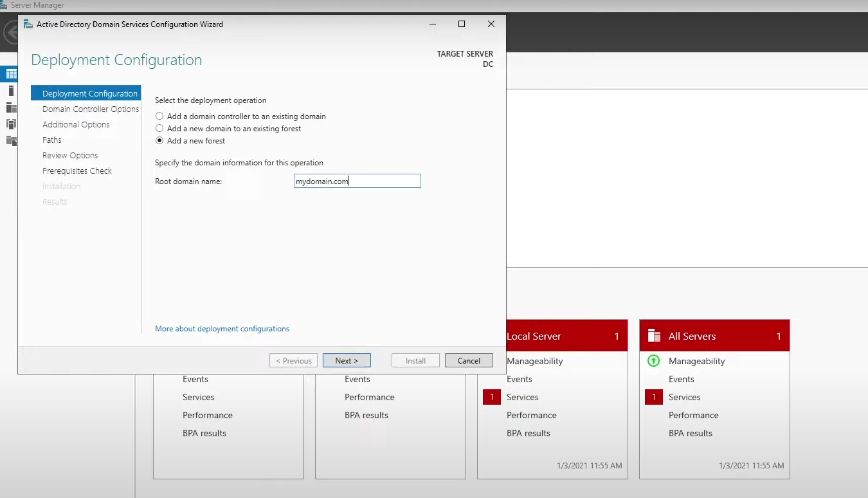Click the Services row without a red badge

coord(198,397)
